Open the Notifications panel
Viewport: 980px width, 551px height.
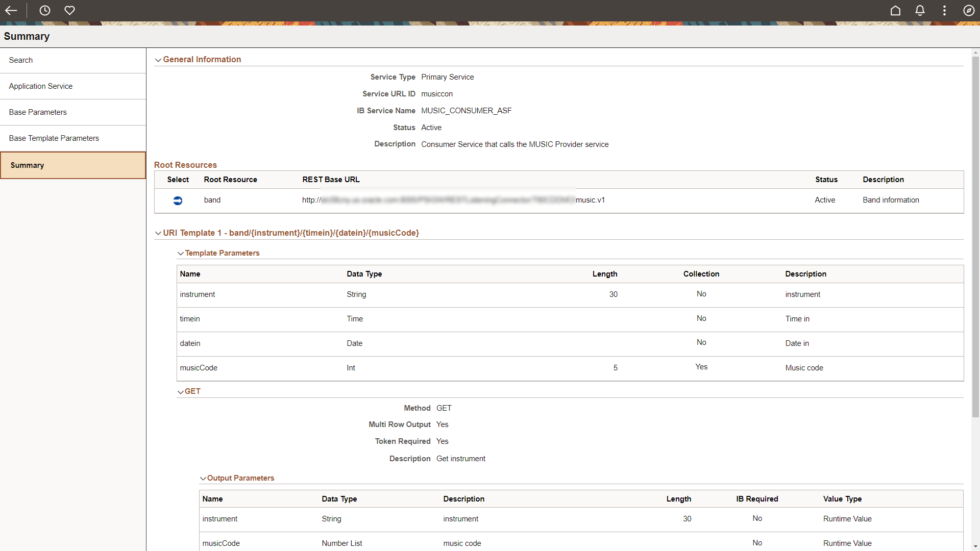pyautogui.click(x=919, y=10)
